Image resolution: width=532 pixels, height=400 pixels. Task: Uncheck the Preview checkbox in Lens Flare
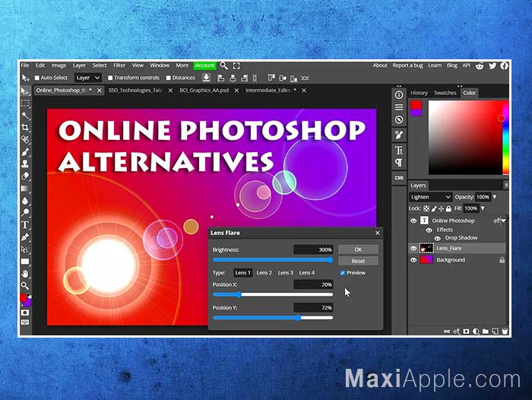(x=343, y=273)
